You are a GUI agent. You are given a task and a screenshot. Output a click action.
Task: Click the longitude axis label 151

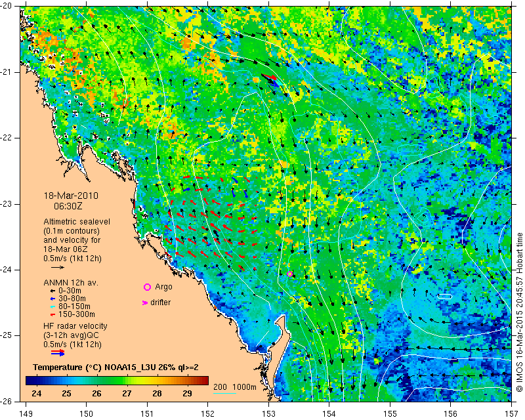click(x=147, y=414)
